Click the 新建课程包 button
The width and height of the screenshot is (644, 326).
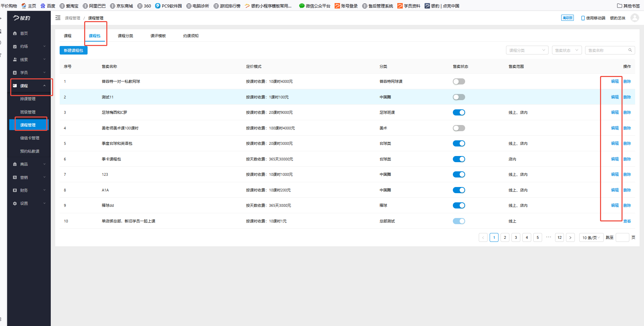(x=73, y=50)
